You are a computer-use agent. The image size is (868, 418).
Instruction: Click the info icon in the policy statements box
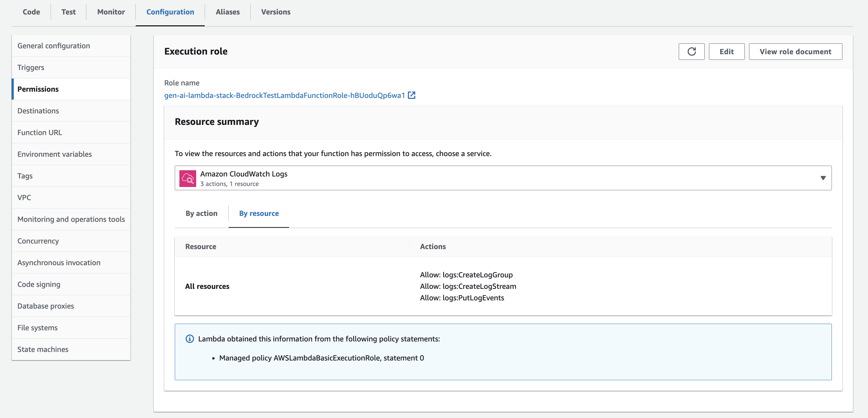point(190,339)
